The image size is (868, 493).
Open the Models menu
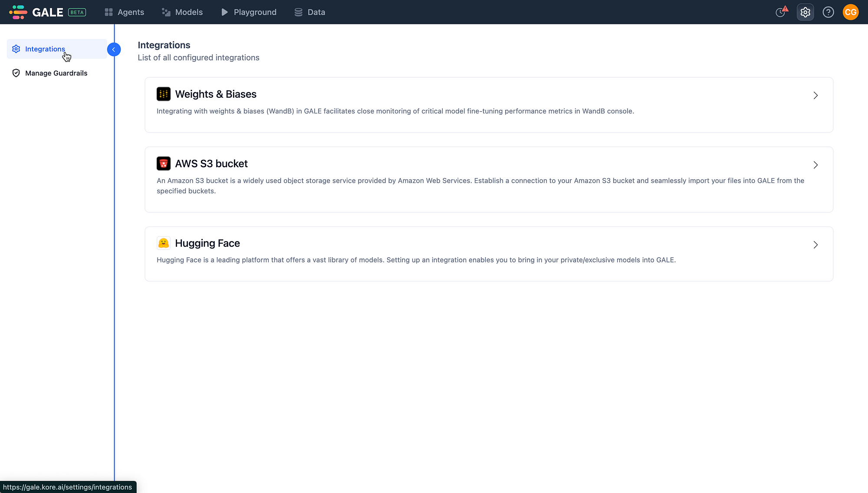pyautogui.click(x=182, y=12)
